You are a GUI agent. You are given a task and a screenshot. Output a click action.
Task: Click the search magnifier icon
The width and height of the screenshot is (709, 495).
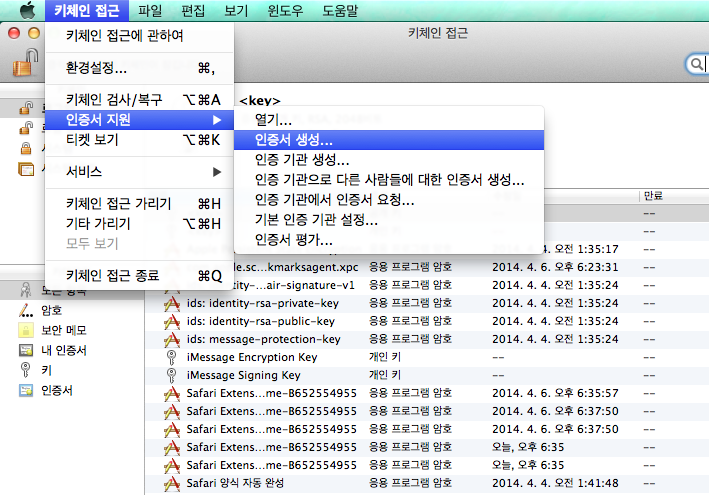pyautogui.click(x=697, y=64)
